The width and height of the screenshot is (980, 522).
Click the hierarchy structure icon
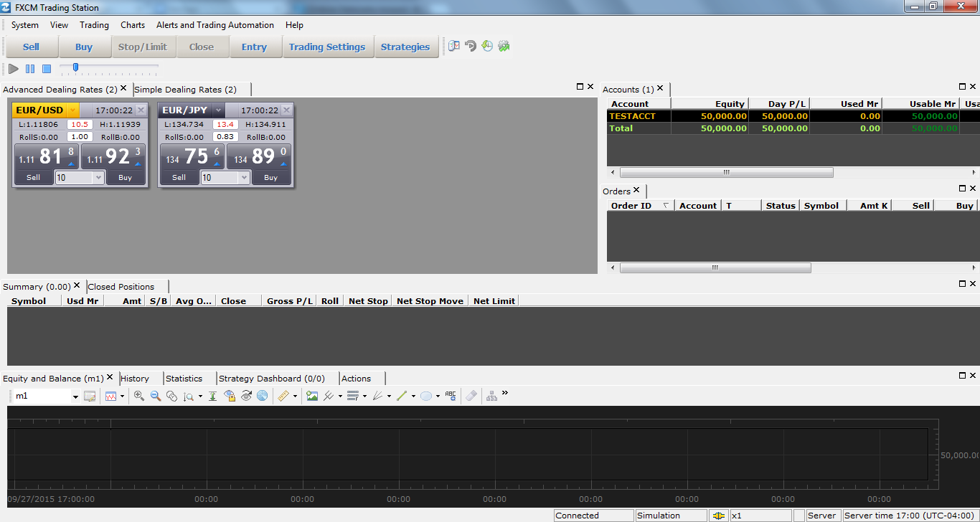491,396
